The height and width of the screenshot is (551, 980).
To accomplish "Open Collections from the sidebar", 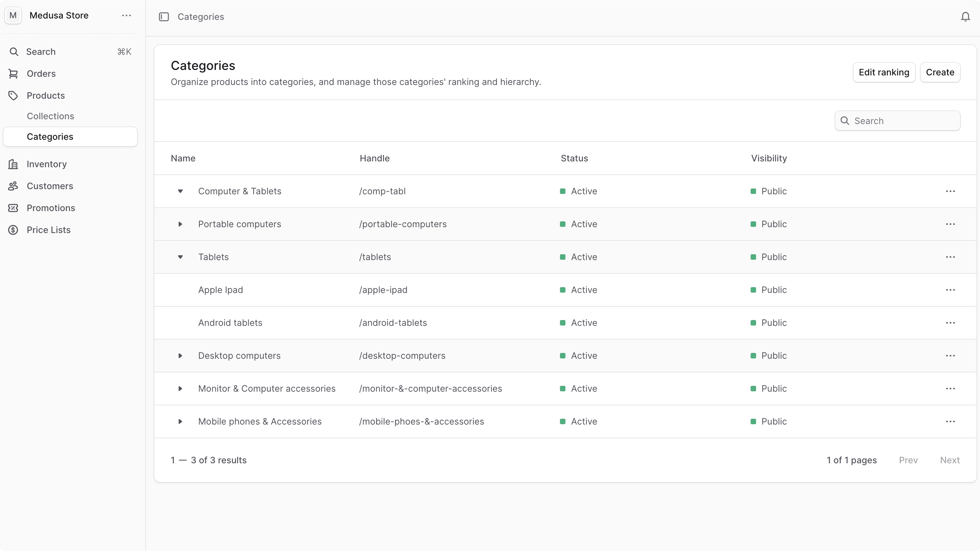I will click(x=51, y=116).
